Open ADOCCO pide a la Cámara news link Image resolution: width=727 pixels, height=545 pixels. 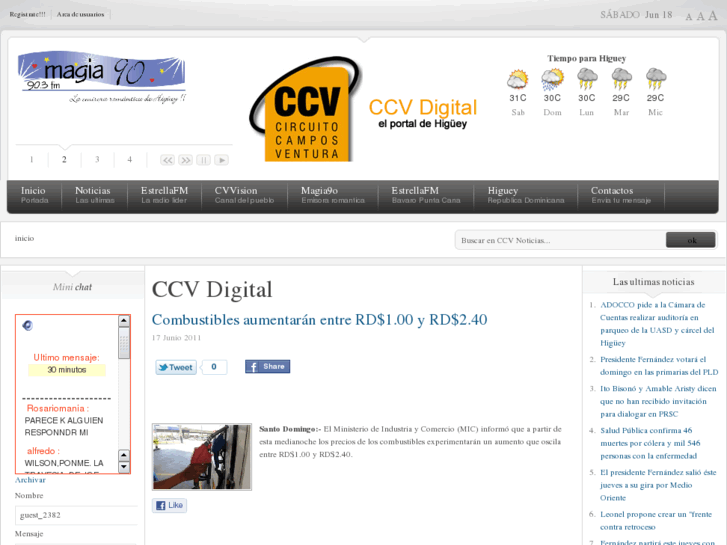tap(657, 324)
